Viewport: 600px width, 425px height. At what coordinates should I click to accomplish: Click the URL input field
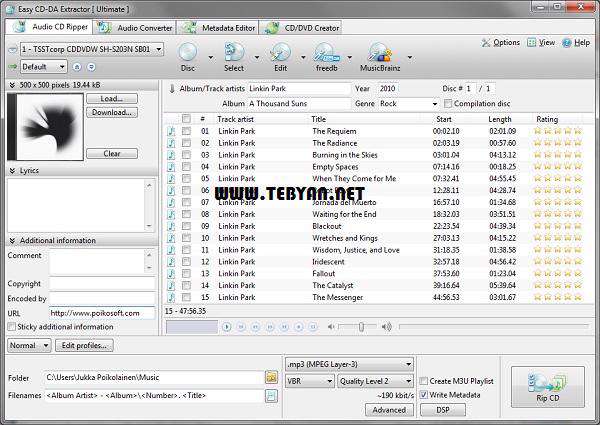(102, 313)
